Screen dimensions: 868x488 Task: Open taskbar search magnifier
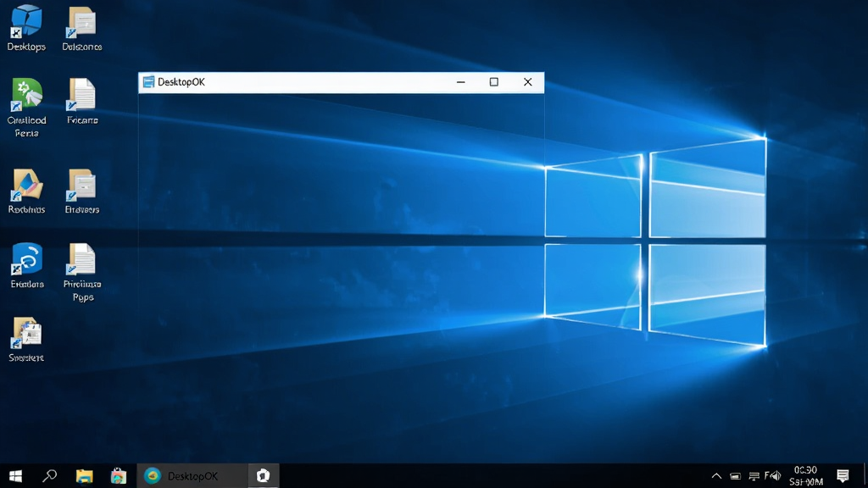tap(50, 476)
